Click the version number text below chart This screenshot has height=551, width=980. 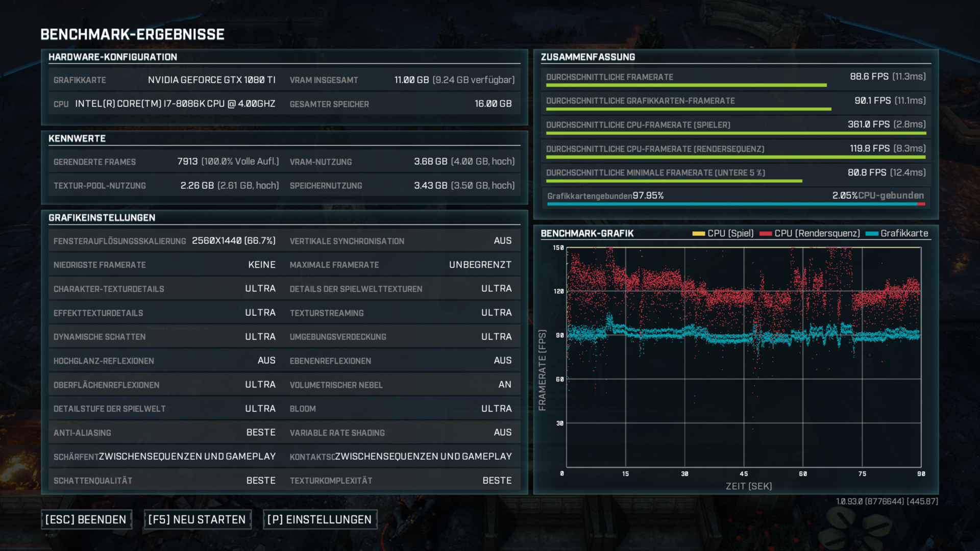point(887,502)
